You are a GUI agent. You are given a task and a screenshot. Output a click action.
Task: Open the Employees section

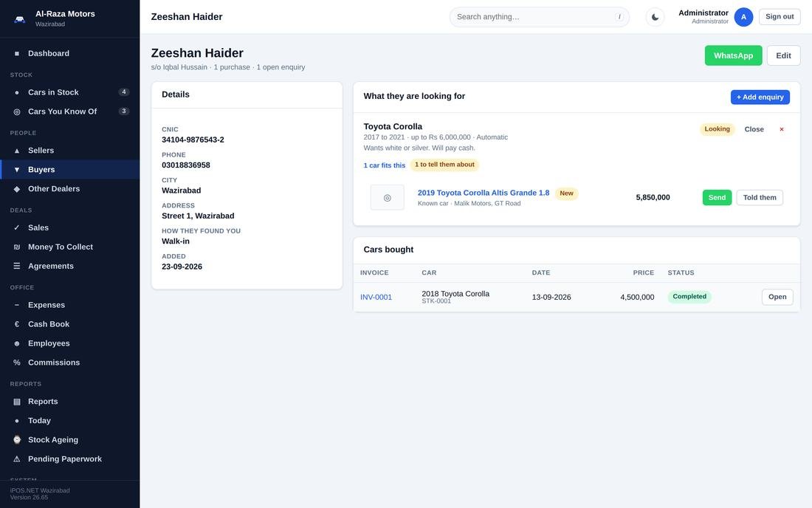pos(70,343)
